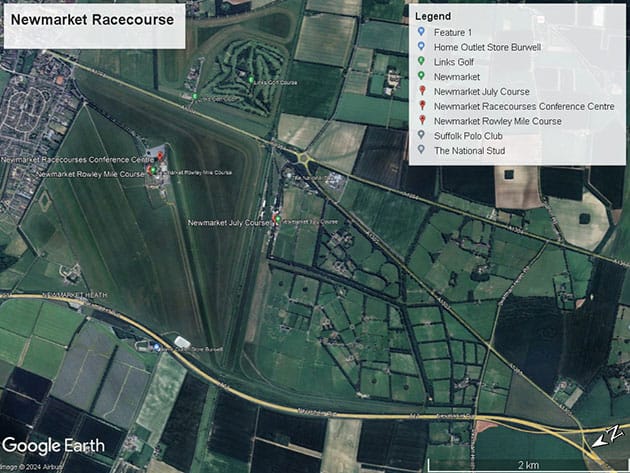
Task: Click the Newmarket Racecourse title text
Action: tap(92, 20)
